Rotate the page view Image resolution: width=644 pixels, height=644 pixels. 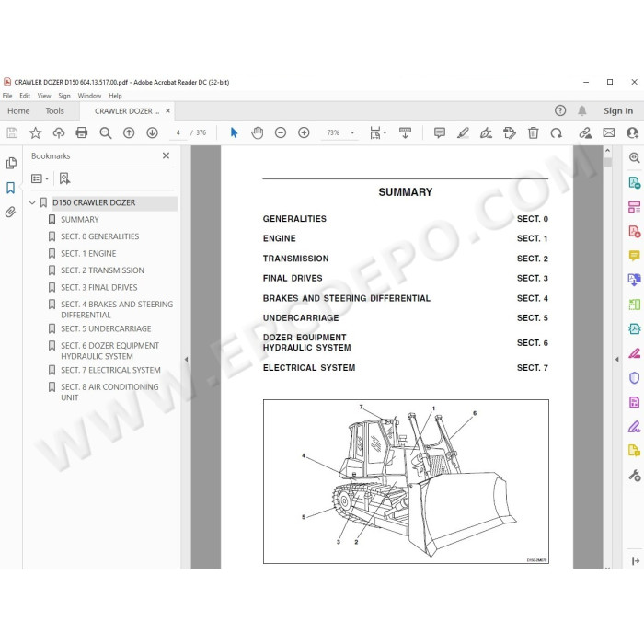click(x=556, y=132)
